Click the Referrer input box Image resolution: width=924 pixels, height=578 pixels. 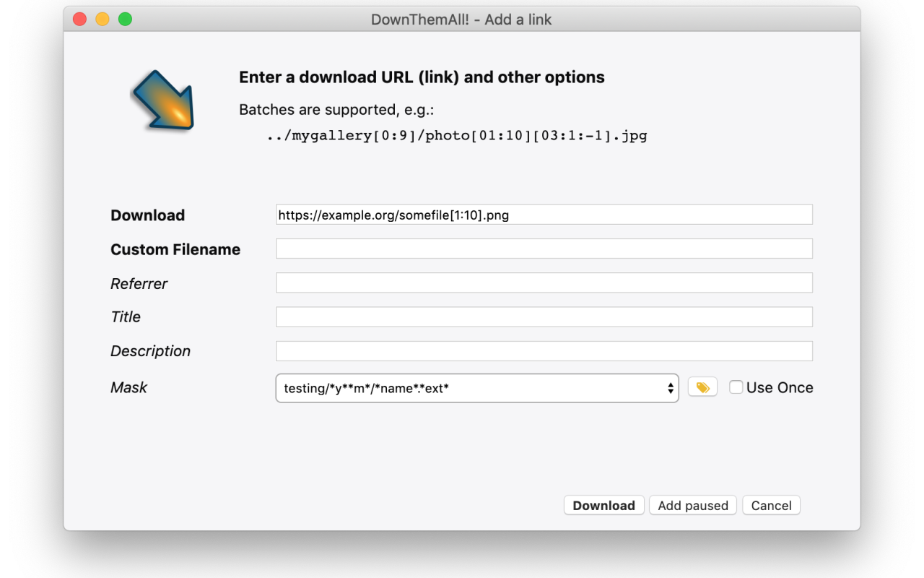[x=544, y=282]
